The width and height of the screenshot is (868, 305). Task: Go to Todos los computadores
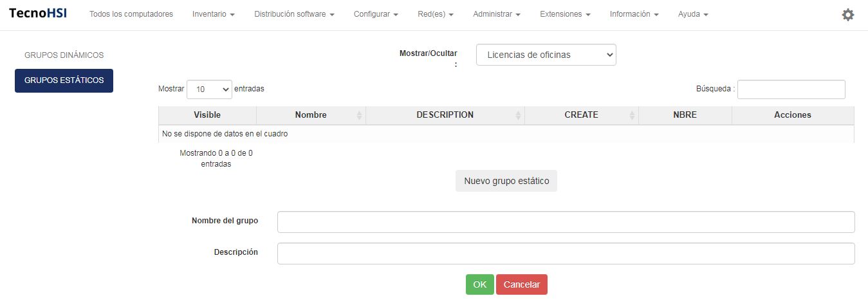(131, 14)
